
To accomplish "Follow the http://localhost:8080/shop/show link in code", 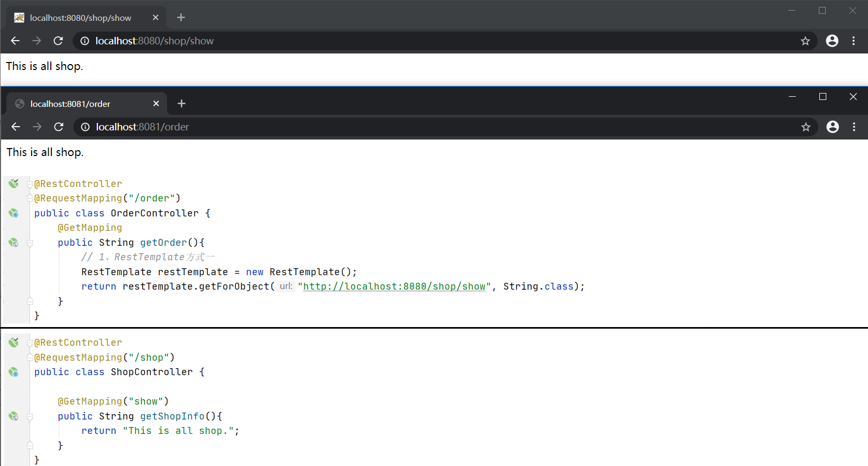I will coord(394,286).
